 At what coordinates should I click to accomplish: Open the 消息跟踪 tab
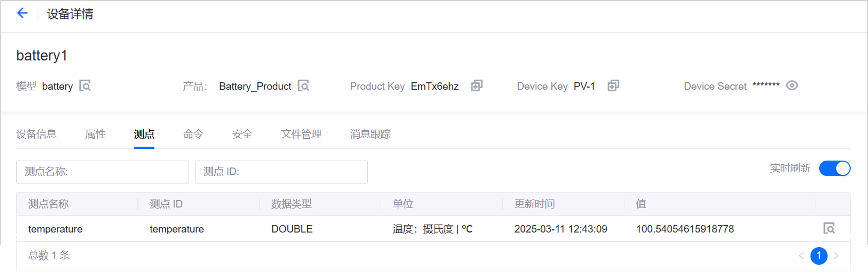click(x=370, y=134)
